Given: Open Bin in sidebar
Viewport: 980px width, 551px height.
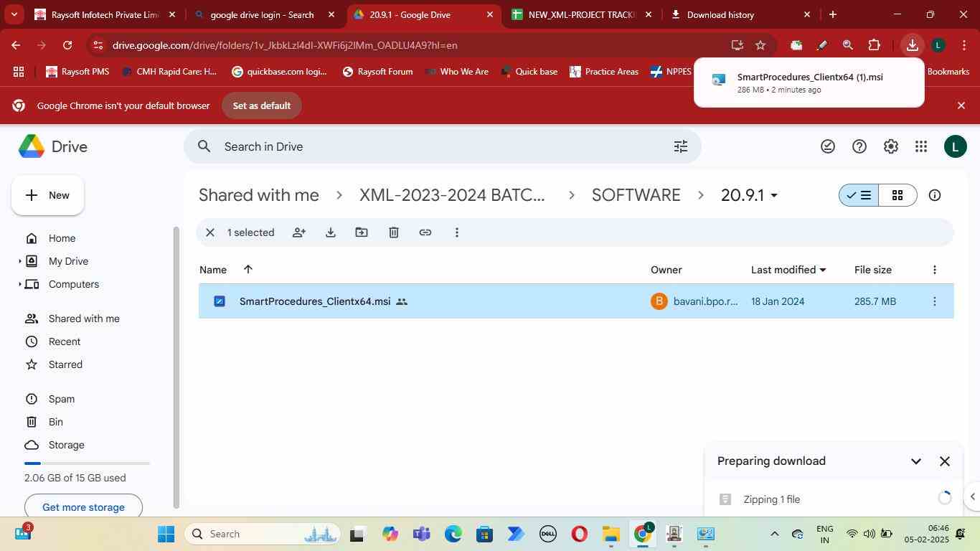Looking at the screenshot, I should pyautogui.click(x=56, y=422).
